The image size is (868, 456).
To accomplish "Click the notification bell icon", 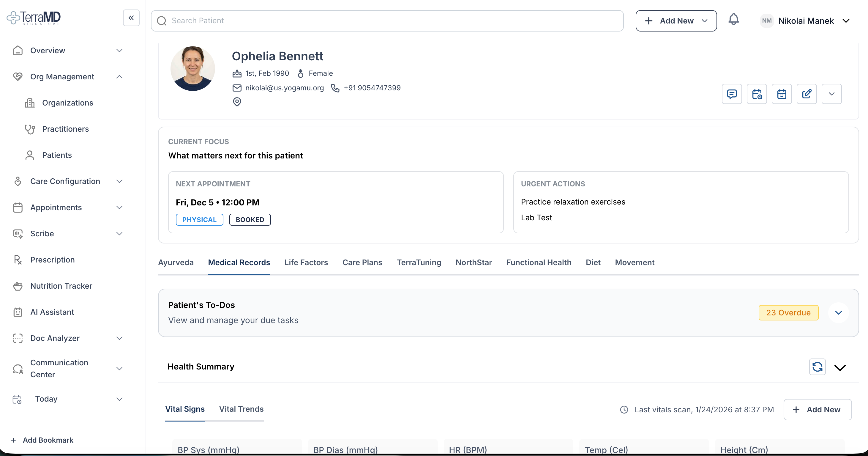I will [733, 20].
